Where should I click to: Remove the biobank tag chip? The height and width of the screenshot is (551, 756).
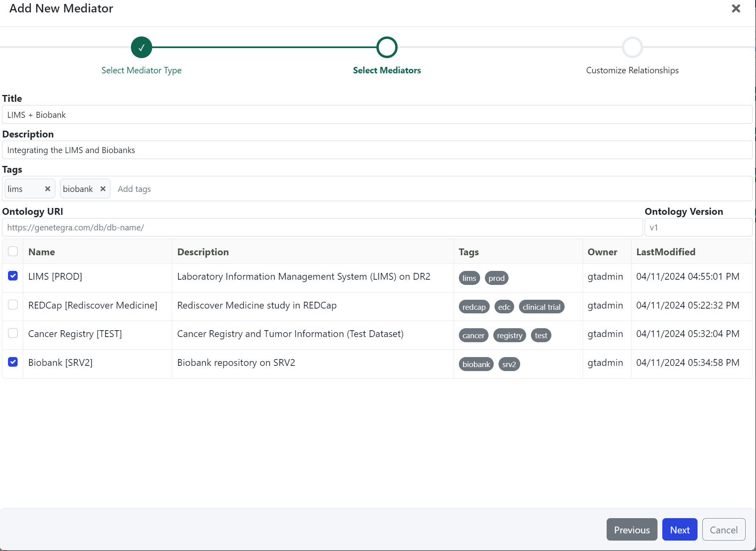coord(103,189)
